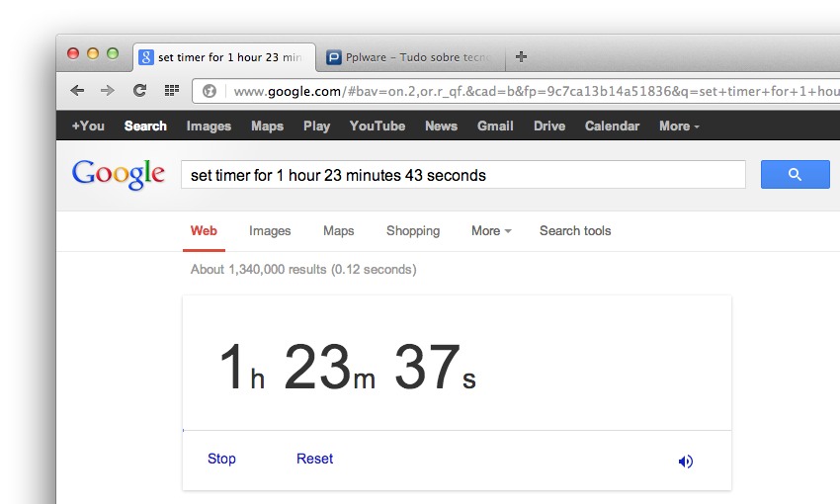The height and width of the screenshot is (504, 840).
Task: Open a new tab with the plus button
Action: click(521, 56)
